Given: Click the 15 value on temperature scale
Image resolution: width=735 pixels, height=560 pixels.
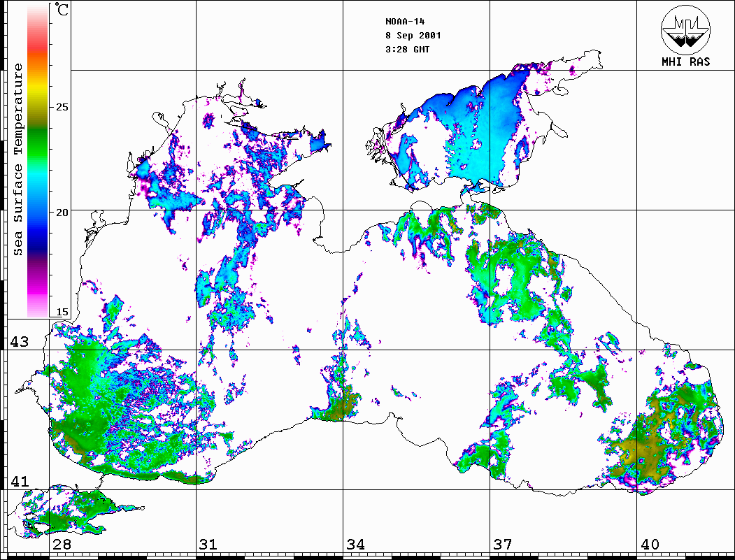Looking at the screenshot, I should pyautogui.click(x=62, y=312).
